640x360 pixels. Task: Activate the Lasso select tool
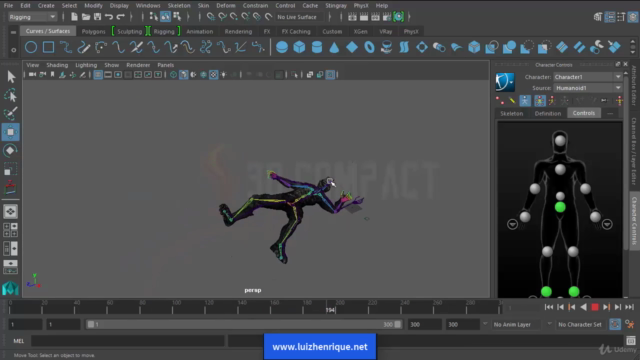(x=11, y=95)
